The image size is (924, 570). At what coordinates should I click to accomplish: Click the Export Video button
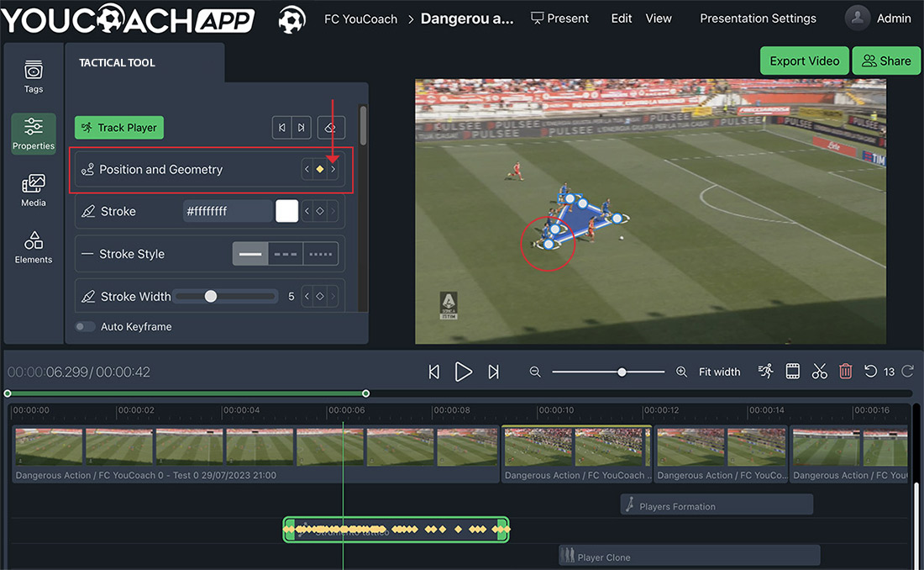click(x=805, y=61)
